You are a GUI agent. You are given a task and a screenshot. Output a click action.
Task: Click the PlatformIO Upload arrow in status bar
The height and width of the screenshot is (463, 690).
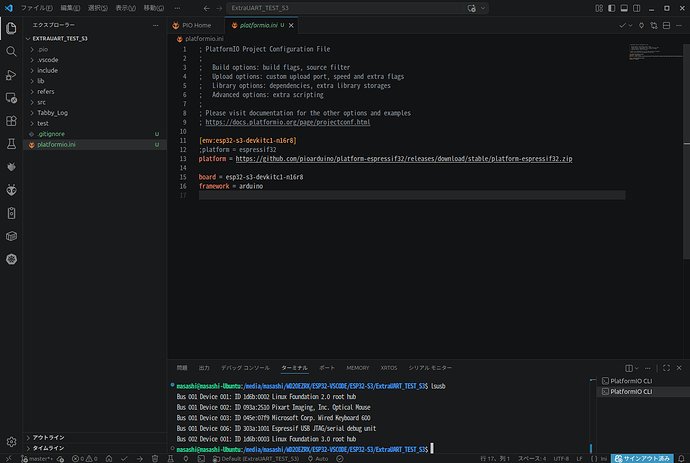[x=139, y=459]
